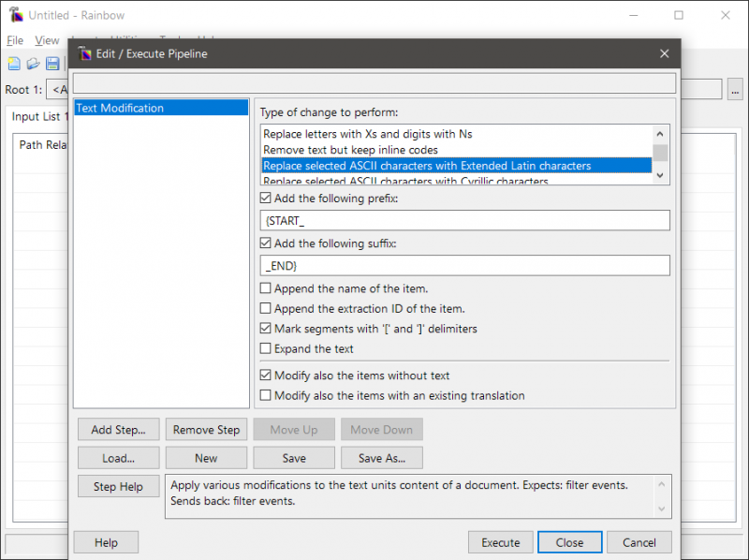
Task: Open the View menu
Action: click(x=47, y=40)
